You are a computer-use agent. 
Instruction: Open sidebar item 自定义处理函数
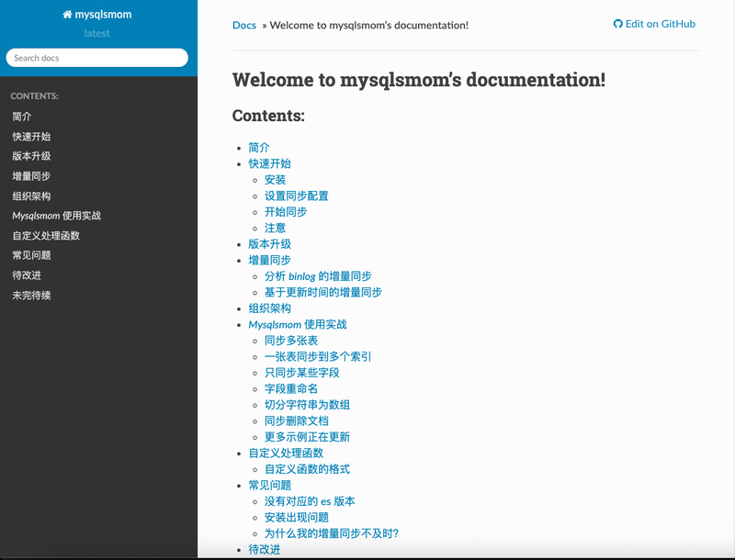pyautogui.click(x=46, y=236)
